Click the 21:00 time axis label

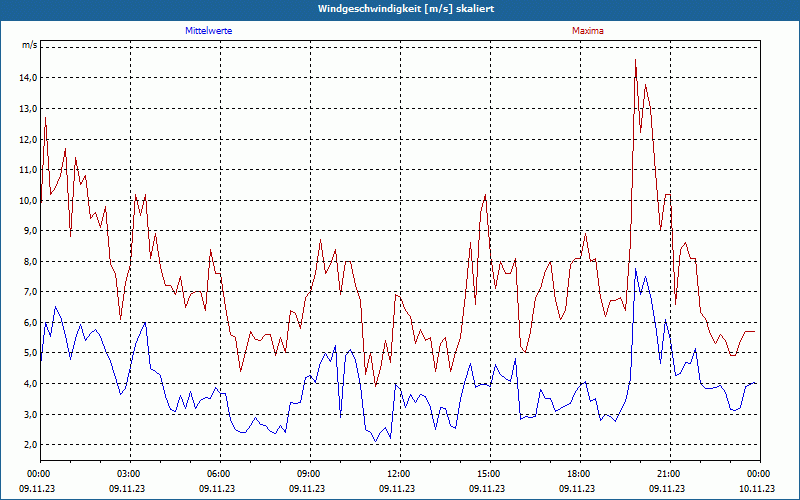669,473
